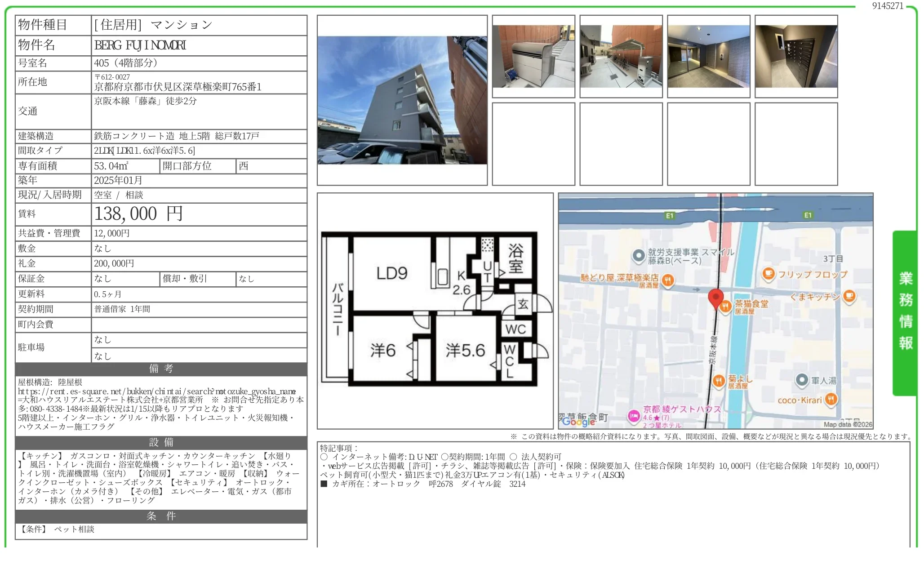This screenshot has width=924, height=565.
Task: Open the mailbox area photo
Action: pyautogui.click(x=796, y=56)
